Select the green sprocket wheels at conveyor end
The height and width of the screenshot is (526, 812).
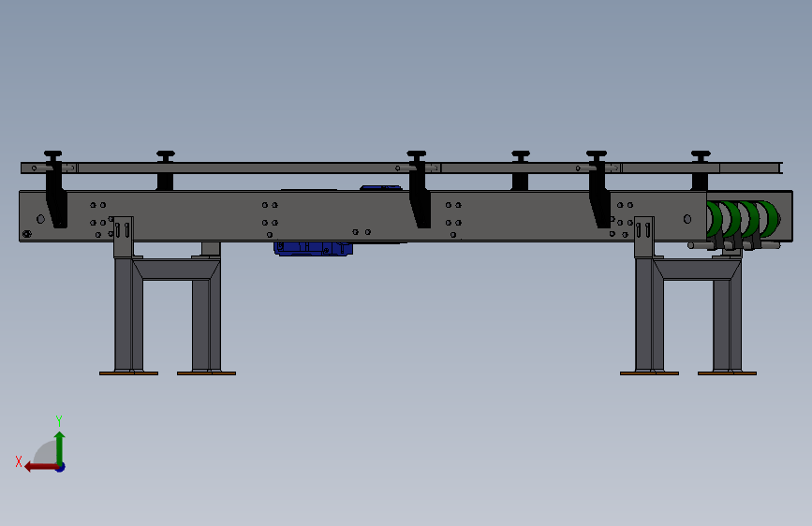coord(743,219)
